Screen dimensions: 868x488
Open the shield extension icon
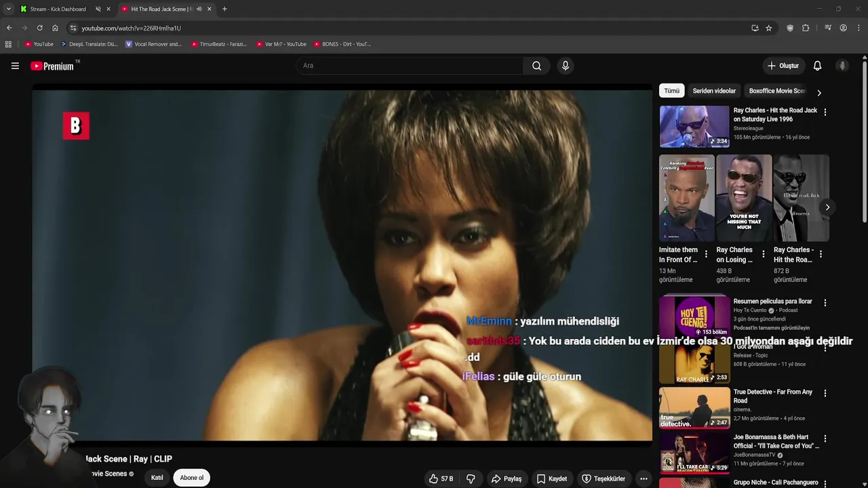pyautogui.click(x=790, y=28)
